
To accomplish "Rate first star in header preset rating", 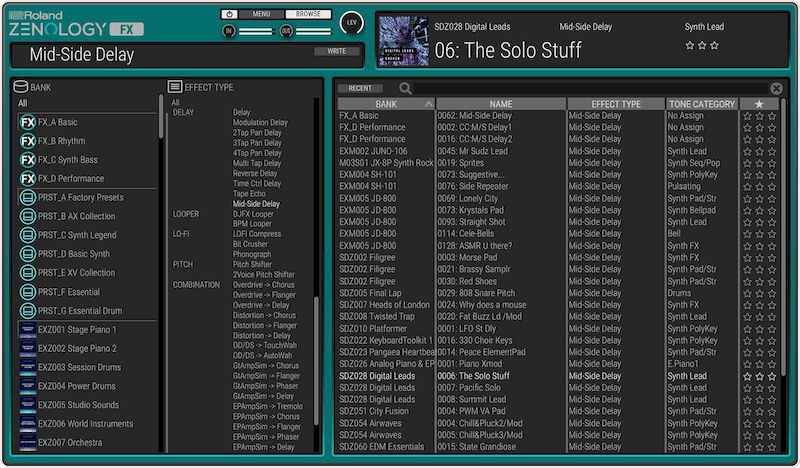I will pyautogui.click(x=690, y=45).
